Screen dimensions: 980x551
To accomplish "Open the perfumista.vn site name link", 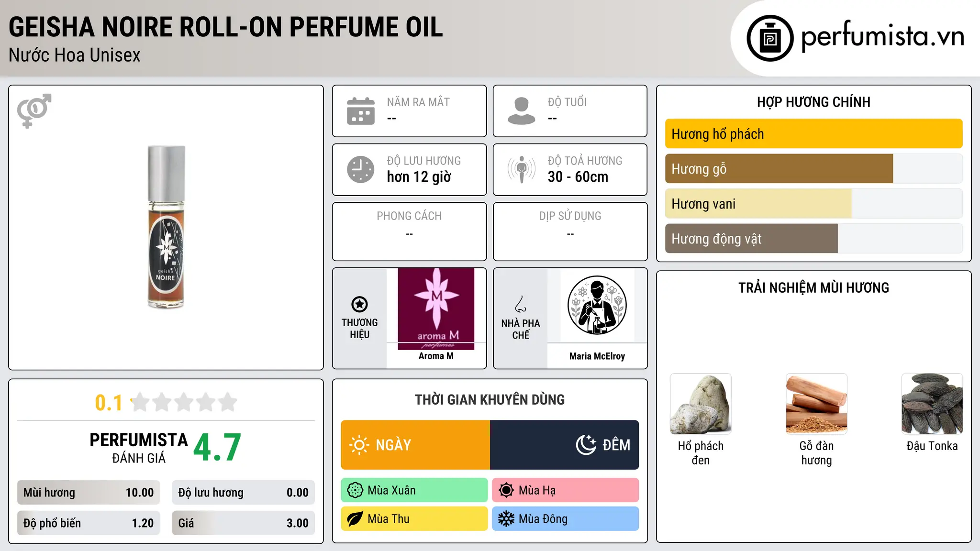I will point(883,37).
